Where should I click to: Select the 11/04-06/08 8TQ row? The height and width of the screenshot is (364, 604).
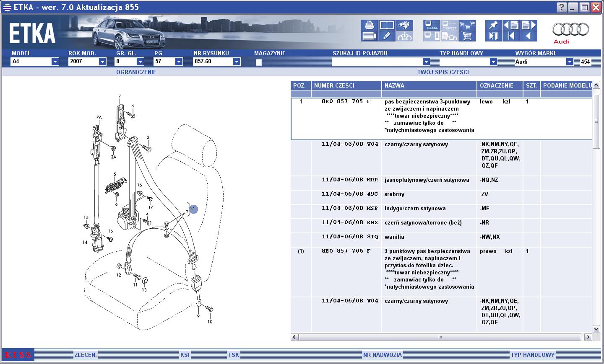441,240
